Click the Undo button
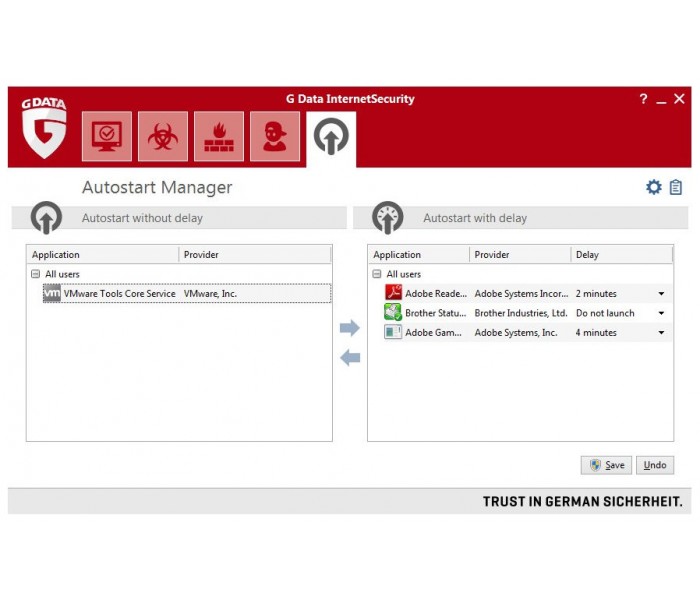 click(x=655, y=465)
